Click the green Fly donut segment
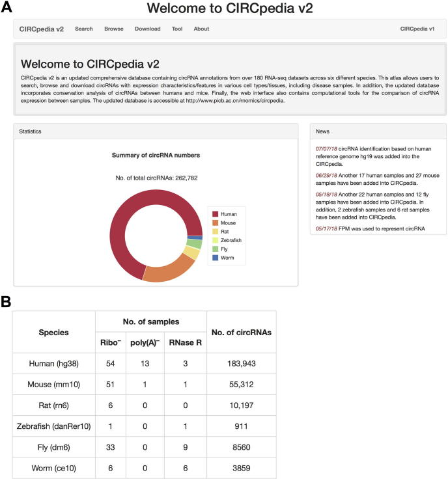Screen dimensions: 448x479 click(194, 243)
